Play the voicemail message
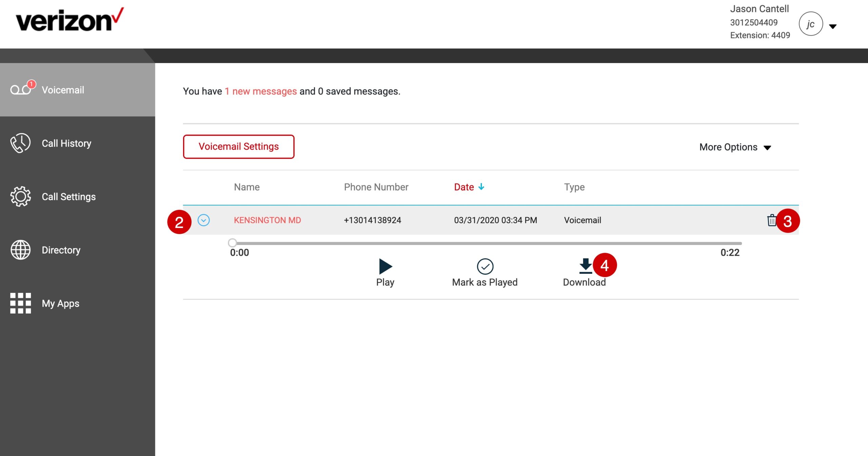Image resolution: width=868 pixels, height=456 pixels. 385,273
